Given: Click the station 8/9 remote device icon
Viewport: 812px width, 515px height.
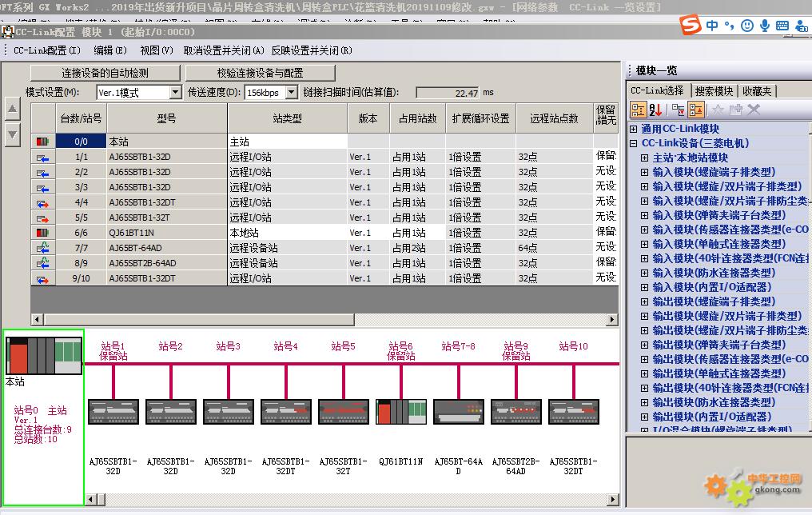Looking at the screenshot, I should (42, 262).
